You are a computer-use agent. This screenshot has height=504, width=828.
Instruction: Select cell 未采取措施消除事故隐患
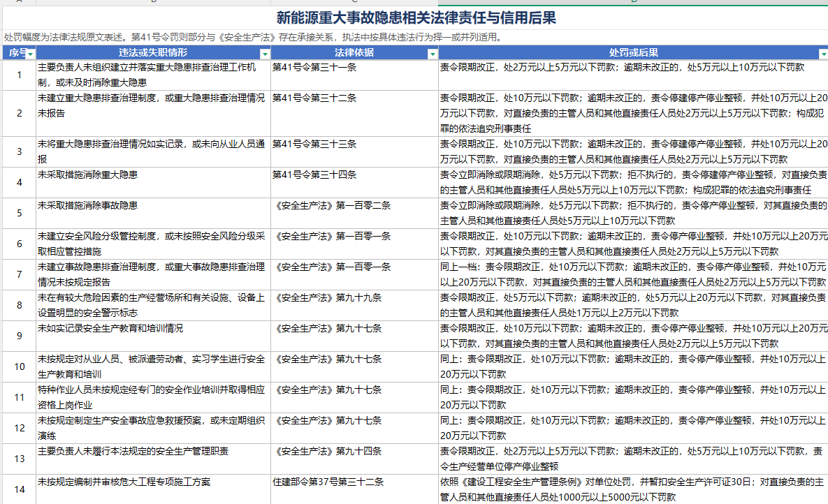[153, 213]
